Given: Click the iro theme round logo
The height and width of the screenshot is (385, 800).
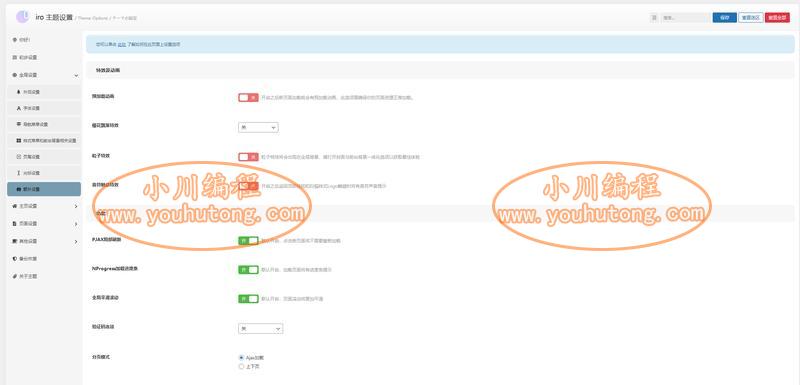Looking at the screenshot, I should click(x=22, y=17).
